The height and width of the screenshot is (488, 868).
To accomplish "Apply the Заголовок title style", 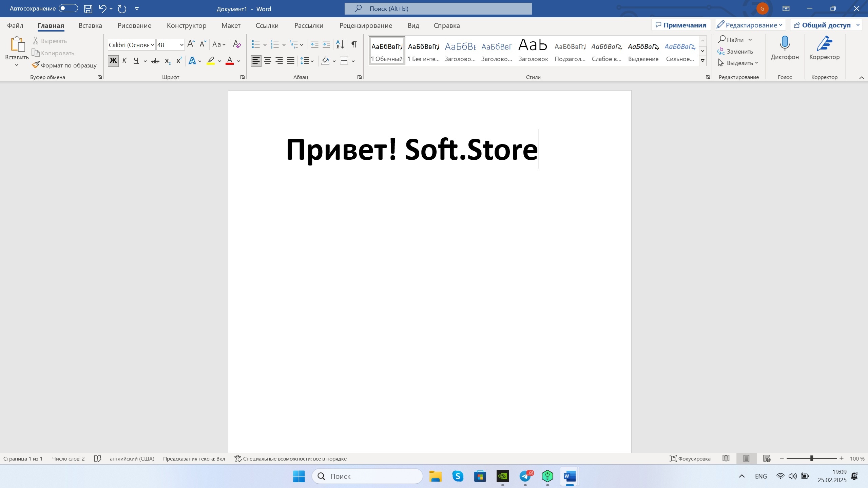I will pyautogui.click(x=533, y=51).
